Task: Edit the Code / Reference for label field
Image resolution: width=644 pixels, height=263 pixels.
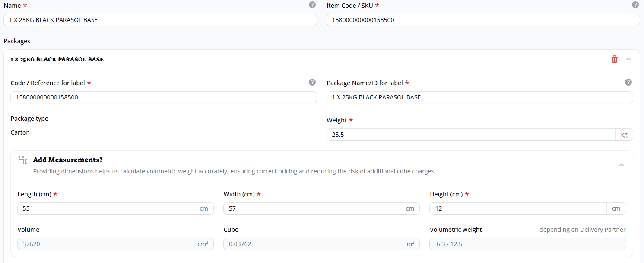Action: 163,97
